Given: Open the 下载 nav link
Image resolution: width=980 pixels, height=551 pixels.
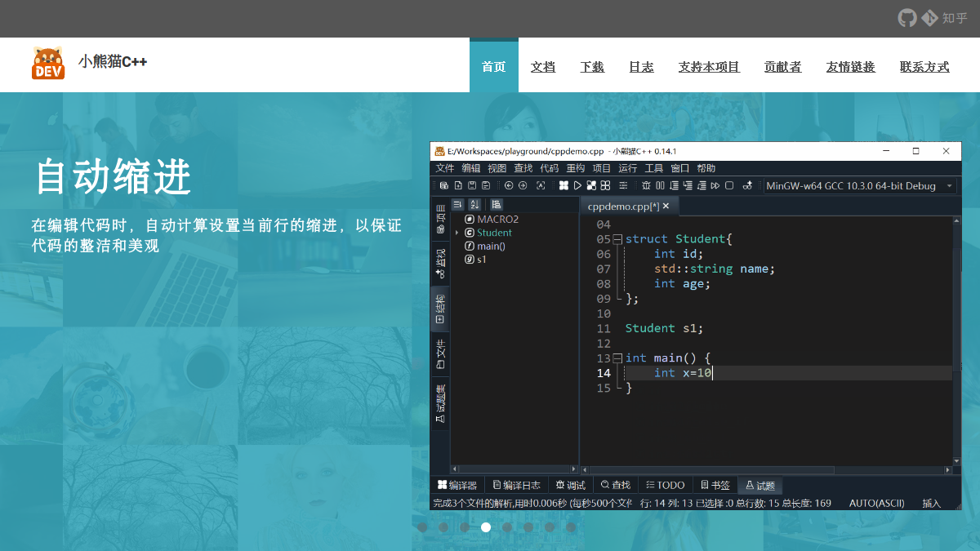Looking at the screenshot, I should [x=592, y=67].
